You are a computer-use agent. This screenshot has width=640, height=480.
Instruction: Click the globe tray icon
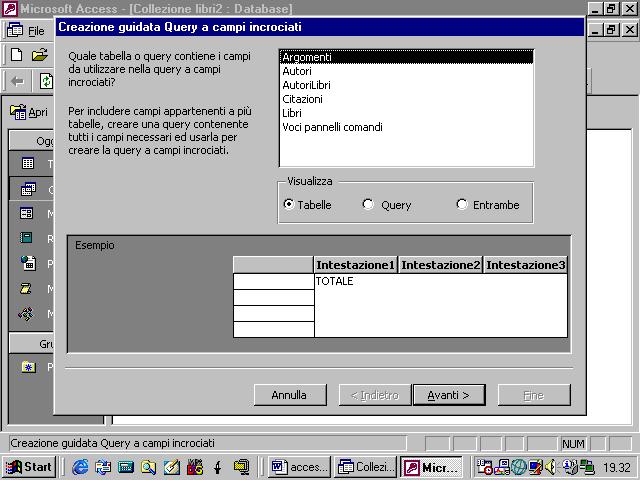[519, 467]
